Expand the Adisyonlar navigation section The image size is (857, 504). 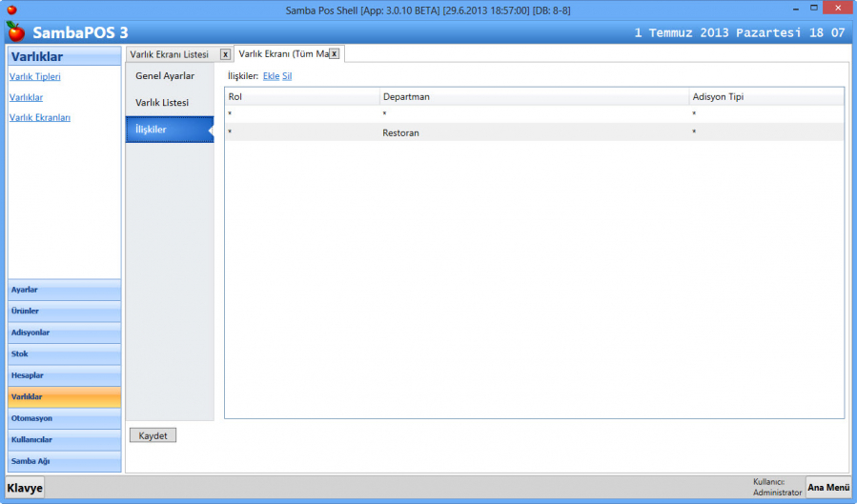(x=64, y=333)
